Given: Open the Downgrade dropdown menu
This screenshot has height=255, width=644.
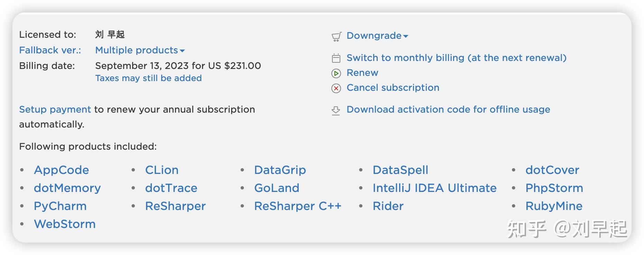Looking at the screenshot, I should [x=377, y=36].
